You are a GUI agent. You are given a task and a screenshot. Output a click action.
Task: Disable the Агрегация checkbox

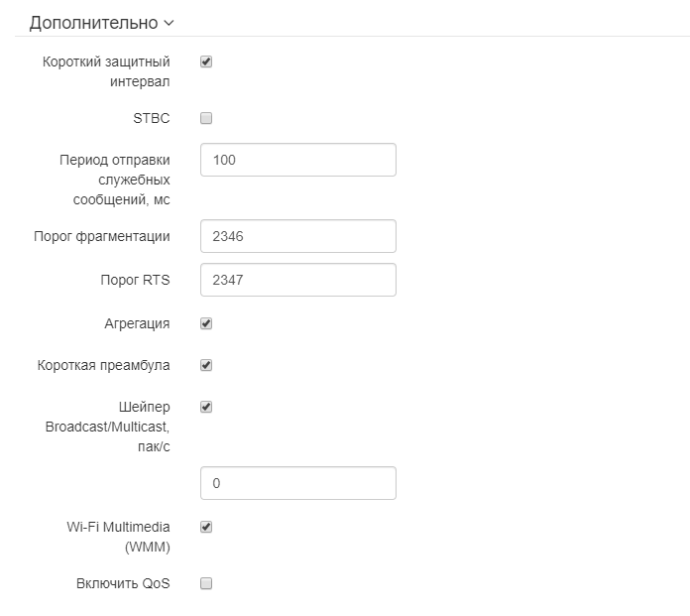(x=206, y=323)
